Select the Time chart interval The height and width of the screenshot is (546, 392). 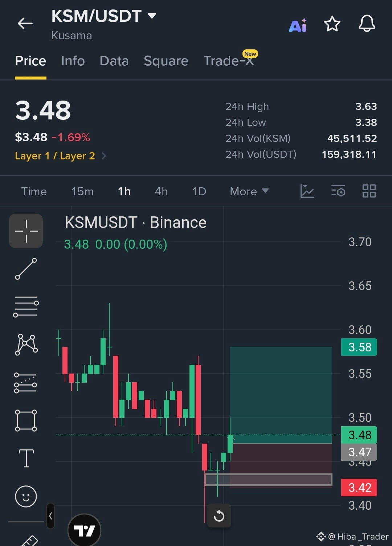(34, 191)
